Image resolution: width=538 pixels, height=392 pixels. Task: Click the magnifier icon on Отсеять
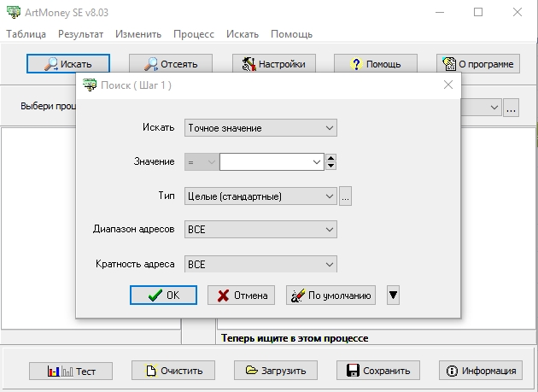pos(150,64)
